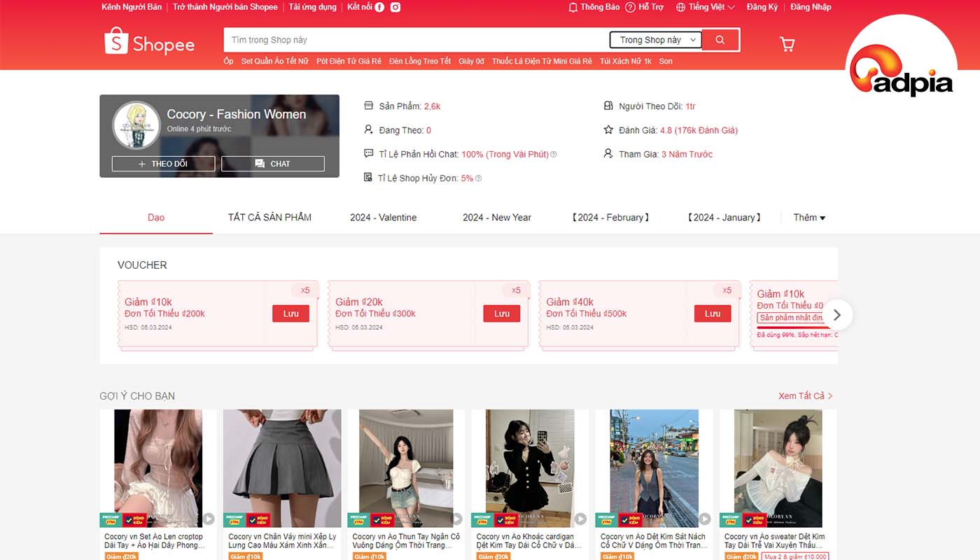Image resolution: width=980 pixels, height=560 pixels.
Task: Click the shop cancel rate icon
Action: click(x=368, y=178)
